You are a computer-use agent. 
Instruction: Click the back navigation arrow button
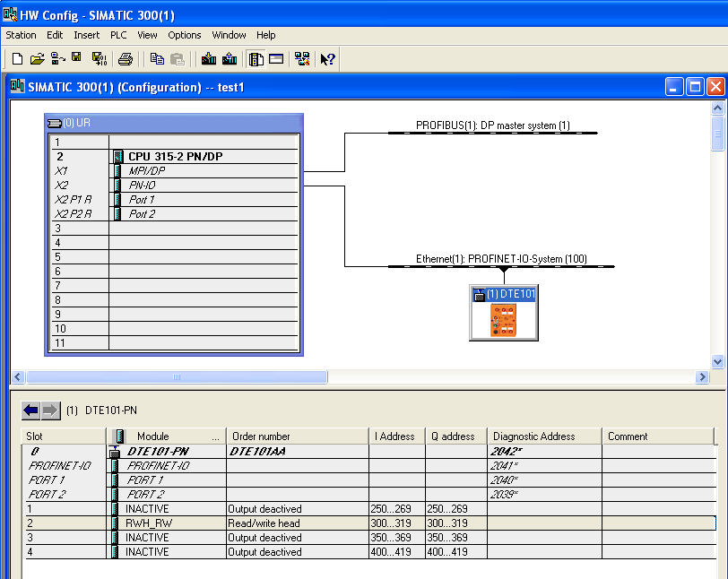click(x=31, y=410)
